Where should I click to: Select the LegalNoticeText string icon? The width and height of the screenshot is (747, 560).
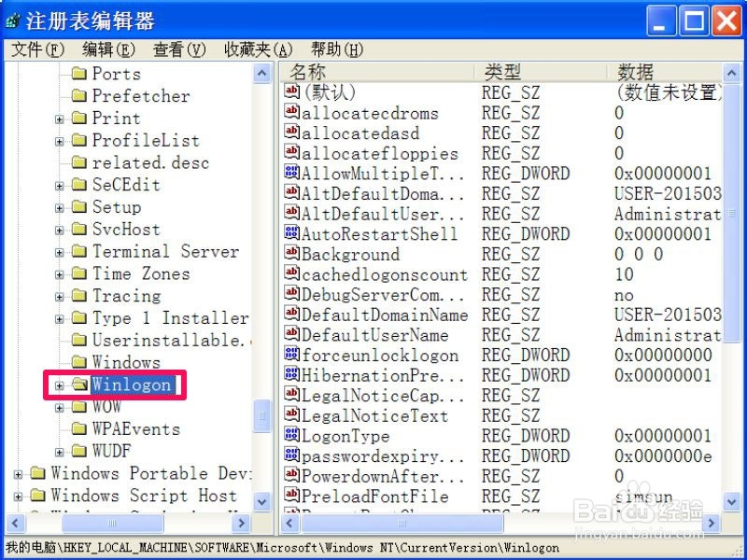[291, 415]
